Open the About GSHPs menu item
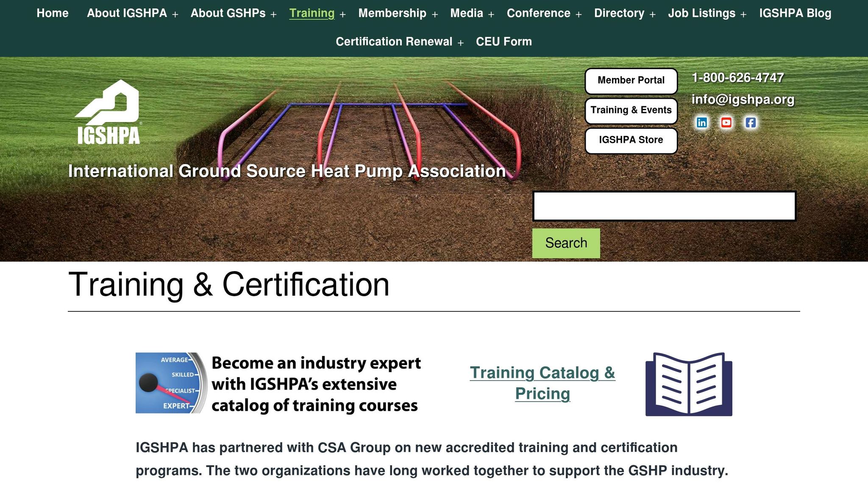This screenshot has width=868, height=488. [x=228, y=13]
